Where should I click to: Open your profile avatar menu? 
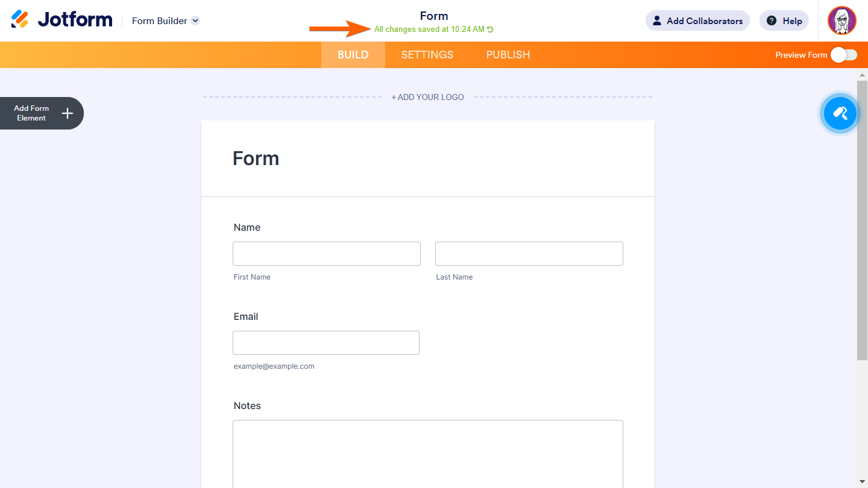point(841,20)
